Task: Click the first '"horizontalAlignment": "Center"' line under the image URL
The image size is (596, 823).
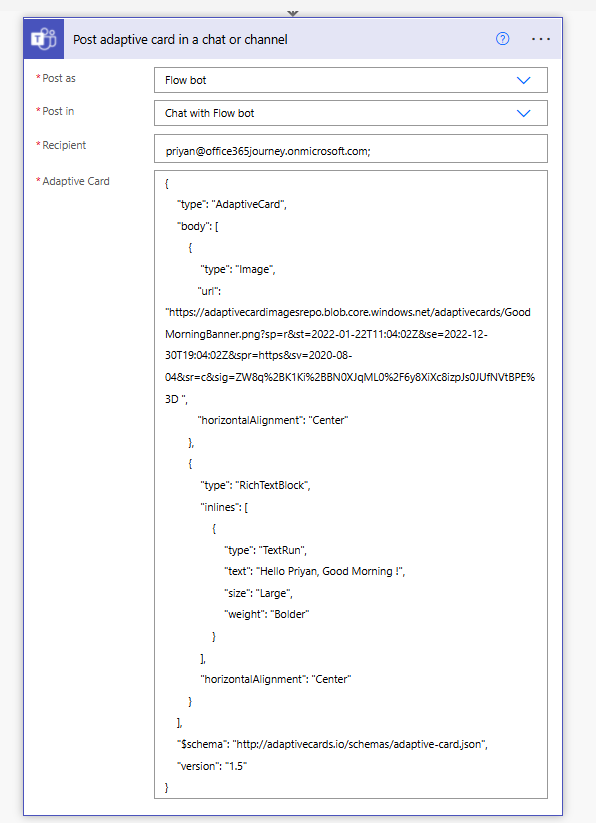Action: click(x=273, y=420)
